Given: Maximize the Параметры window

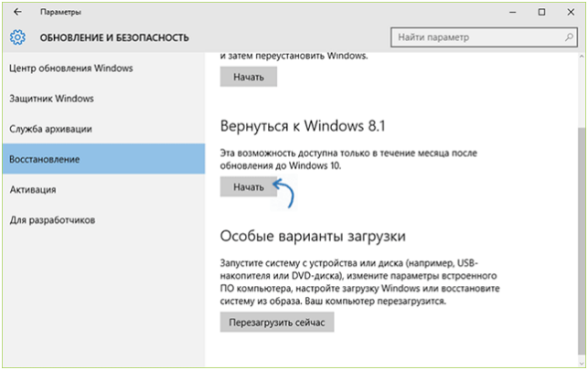Looking at the screenshot, I should coord(541,13).
